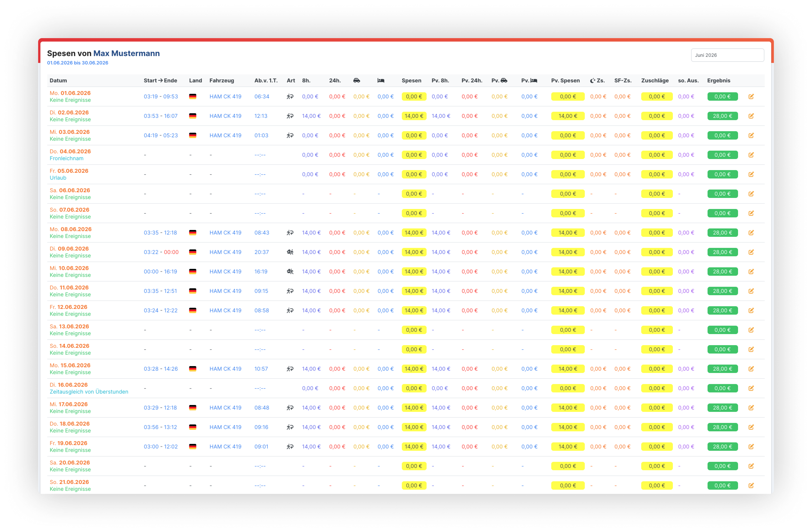
Task: Select the Germany flag in 02.06.2026 row
Action: (193, 116)
